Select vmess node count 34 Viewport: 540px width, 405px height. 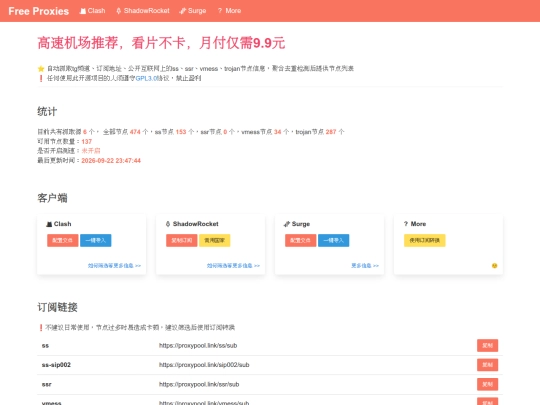coord(278,132)
